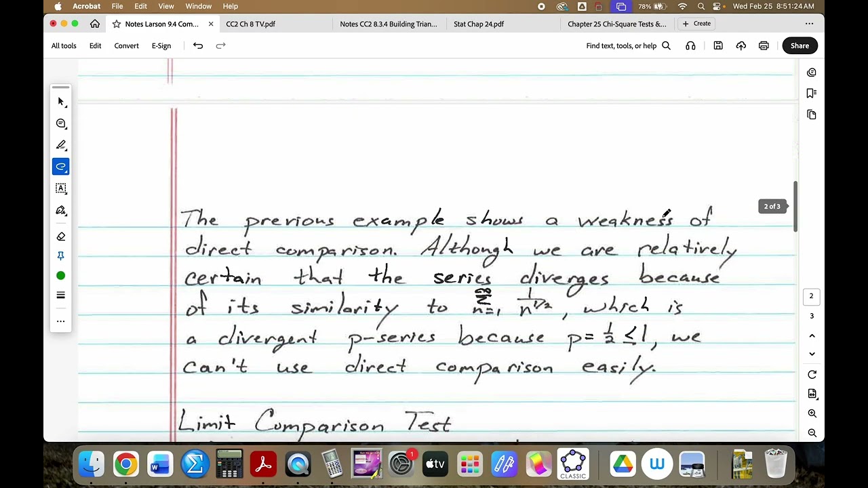The width and height of the screenshot is (868, 488).
Task: Switch to Notes CC2 8.3.4 Building Trian... tab
Action: pyautogui.click(x=389, y=24)
